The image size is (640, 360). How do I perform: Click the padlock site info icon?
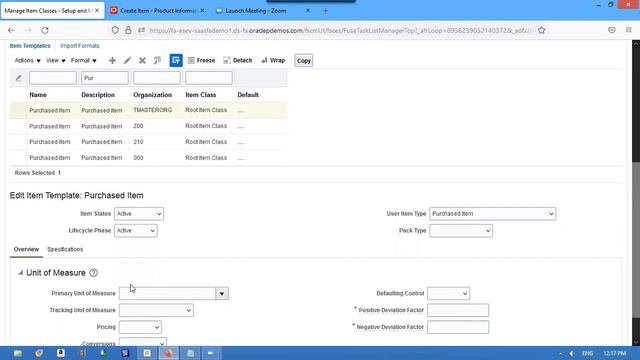pos(128,30)
